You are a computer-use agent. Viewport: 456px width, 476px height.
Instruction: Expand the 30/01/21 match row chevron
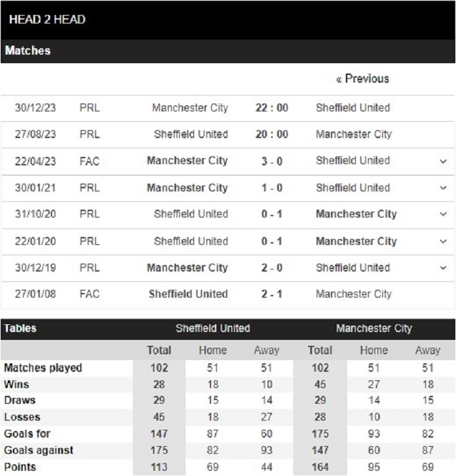[x=443, y=188]
